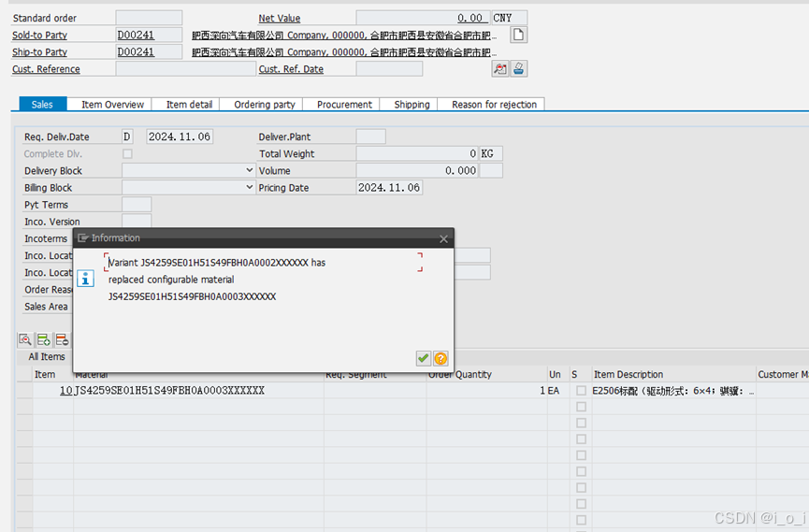This screenshot has height=532, width=809.
Task: Close the Information dialog
Action: (x=443, y=239)
